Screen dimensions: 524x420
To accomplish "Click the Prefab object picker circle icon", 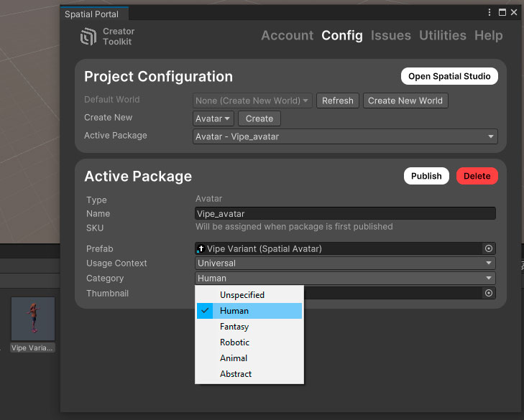I will [x=489, y=248].
